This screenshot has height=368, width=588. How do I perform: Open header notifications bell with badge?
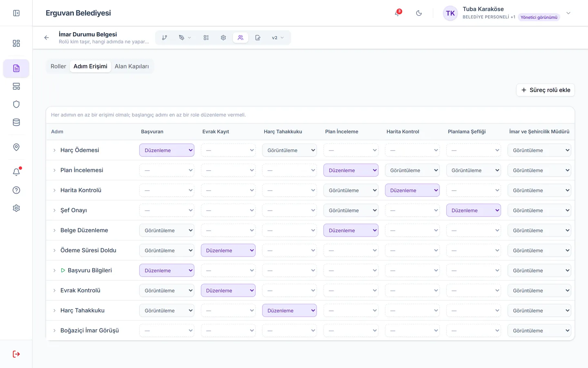coord(397,13)
